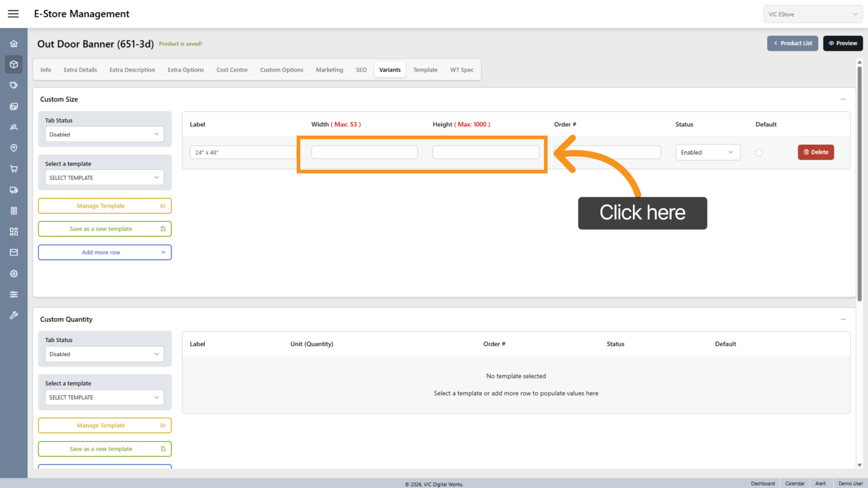Open Custom Size Tab Status dropdown
The width and height of the screenshot is (868, 488).
tap(104, 134)
